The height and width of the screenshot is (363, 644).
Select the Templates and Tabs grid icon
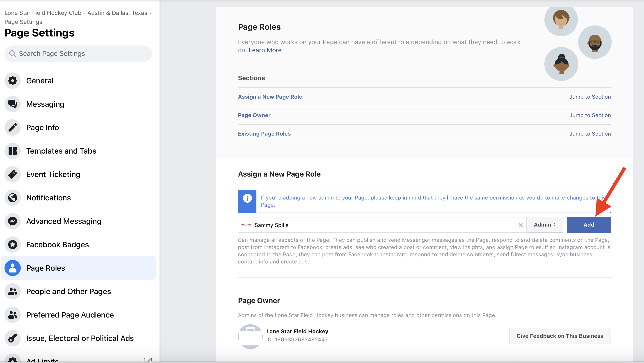(x=12, y=151)
